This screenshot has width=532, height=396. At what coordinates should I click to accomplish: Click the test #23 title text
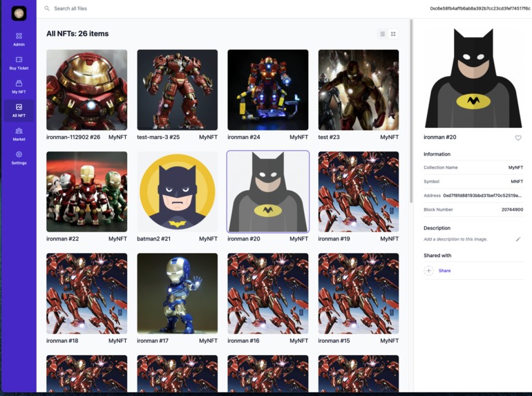pos(329,137)
